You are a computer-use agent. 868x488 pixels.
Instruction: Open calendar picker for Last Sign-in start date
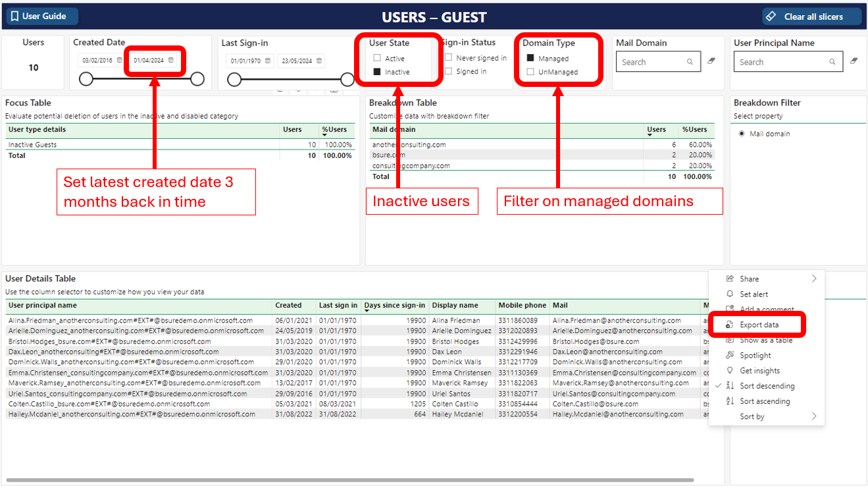point(268,61)
